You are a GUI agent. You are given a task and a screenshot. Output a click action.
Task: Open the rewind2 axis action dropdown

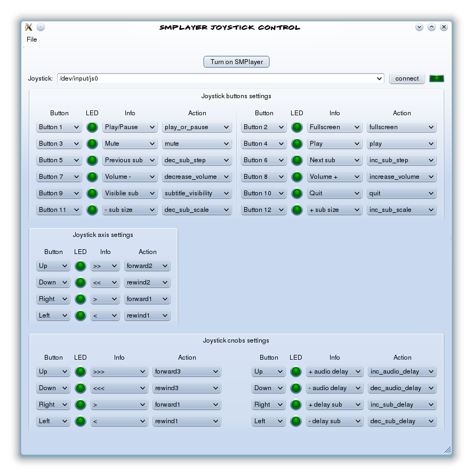click(x=147, y=282)
